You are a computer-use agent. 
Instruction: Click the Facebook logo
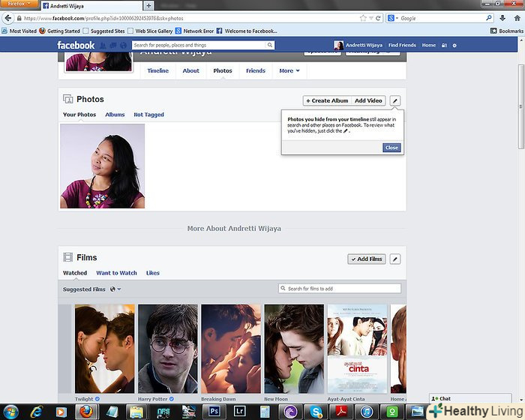(x=76, y=45)
